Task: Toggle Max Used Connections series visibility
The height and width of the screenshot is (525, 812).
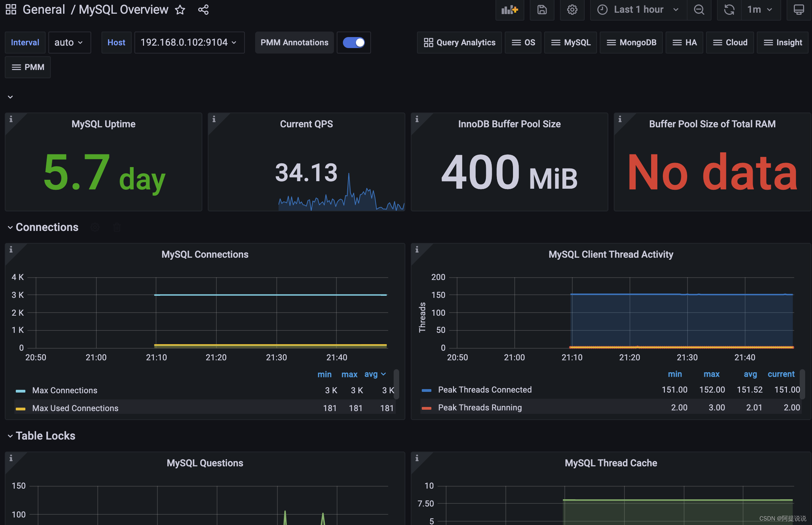Action: click(75, 408)
